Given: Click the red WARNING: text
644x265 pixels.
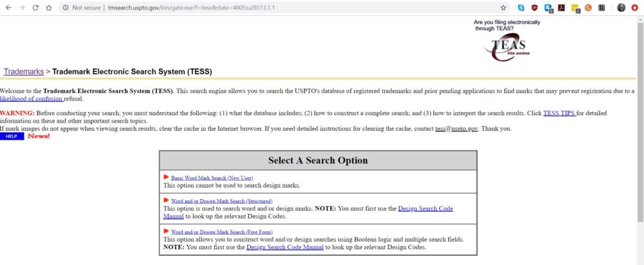Looking at the screenshot, I should click(x=17, y=113).
